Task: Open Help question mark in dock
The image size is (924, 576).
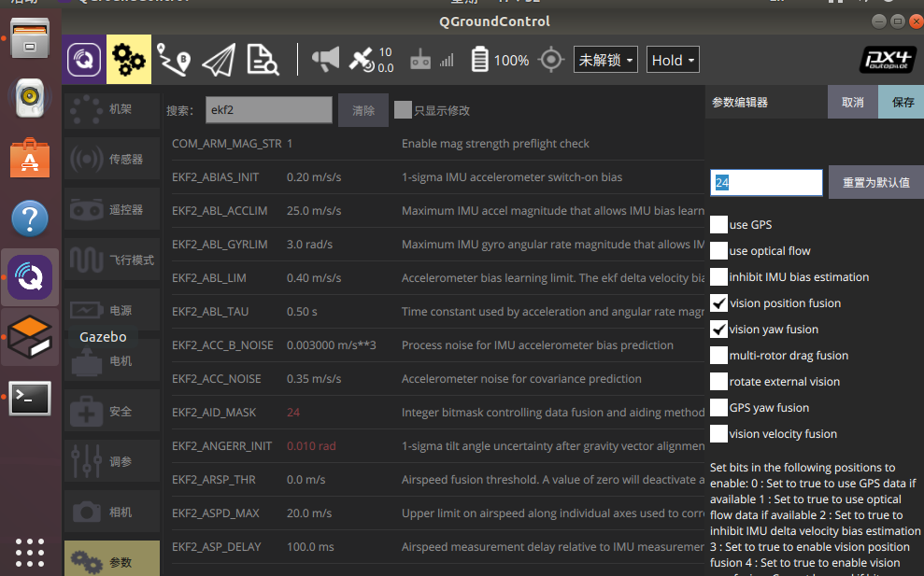Action: [30, 218]
